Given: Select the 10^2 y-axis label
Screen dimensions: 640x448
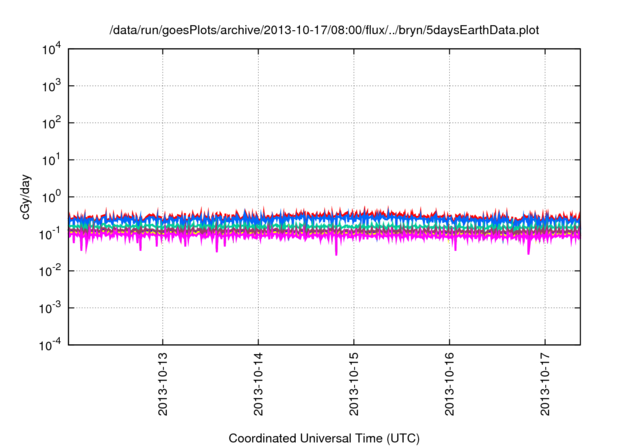Looking at the screenshot, I should pyautogui.click(x=52, y=124).
